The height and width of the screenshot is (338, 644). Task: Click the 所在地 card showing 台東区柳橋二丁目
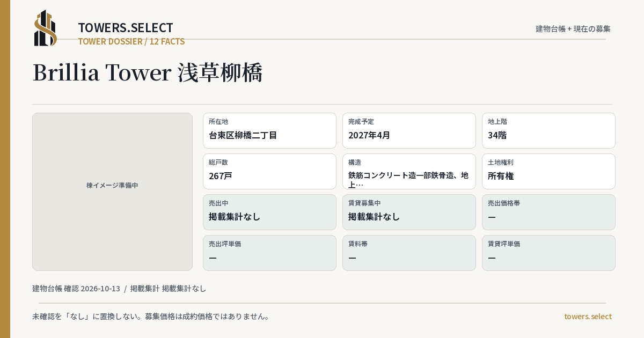point(269,130)
